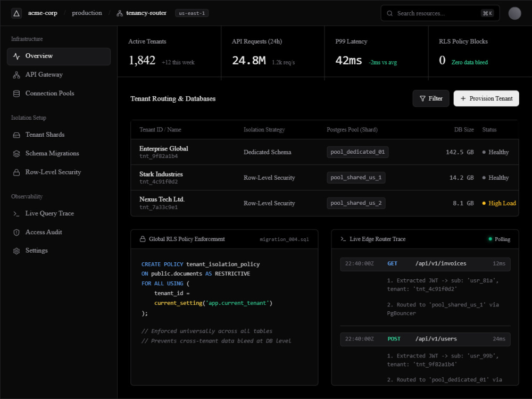
Task: Select the Nexus Tech Ltd. tenant row
Action: [325, 203]
